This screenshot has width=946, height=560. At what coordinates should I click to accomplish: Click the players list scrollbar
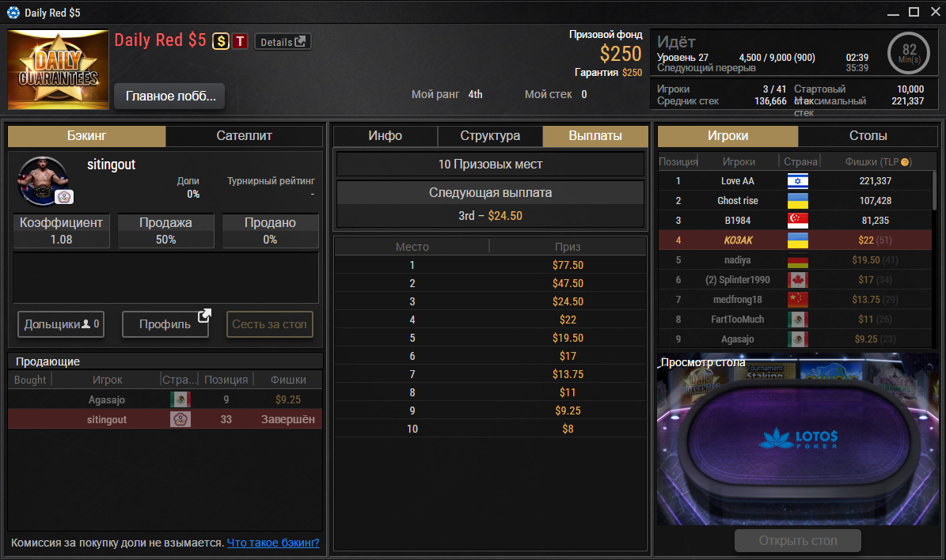[935, 190]
